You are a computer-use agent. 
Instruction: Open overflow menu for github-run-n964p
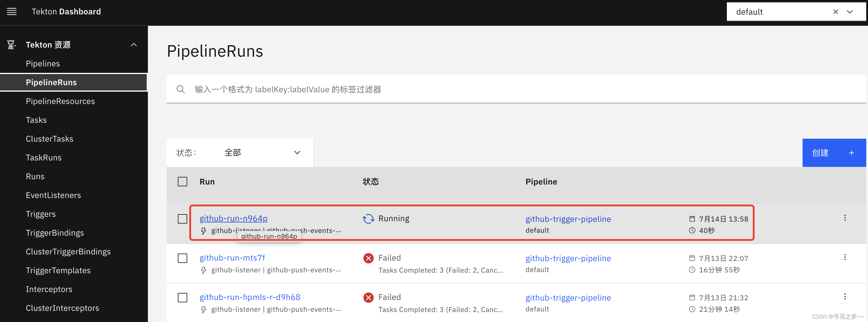[x=845, y=218]
